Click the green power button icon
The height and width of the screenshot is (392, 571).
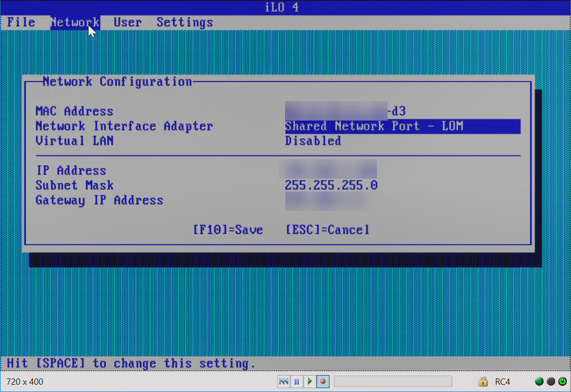[563, 381]
